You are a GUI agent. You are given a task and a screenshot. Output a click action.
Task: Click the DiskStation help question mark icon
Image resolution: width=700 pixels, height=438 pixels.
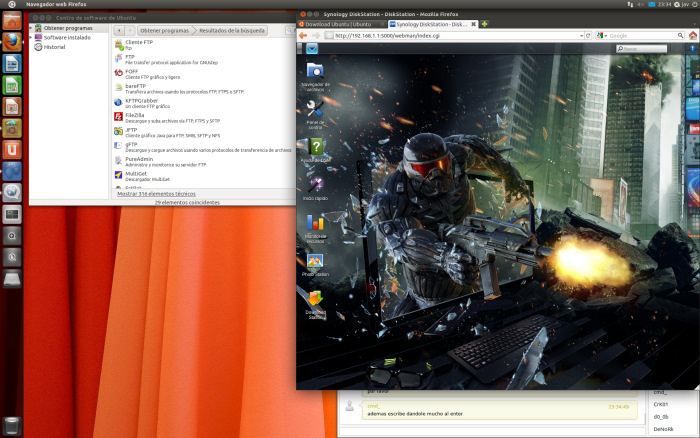314,147
